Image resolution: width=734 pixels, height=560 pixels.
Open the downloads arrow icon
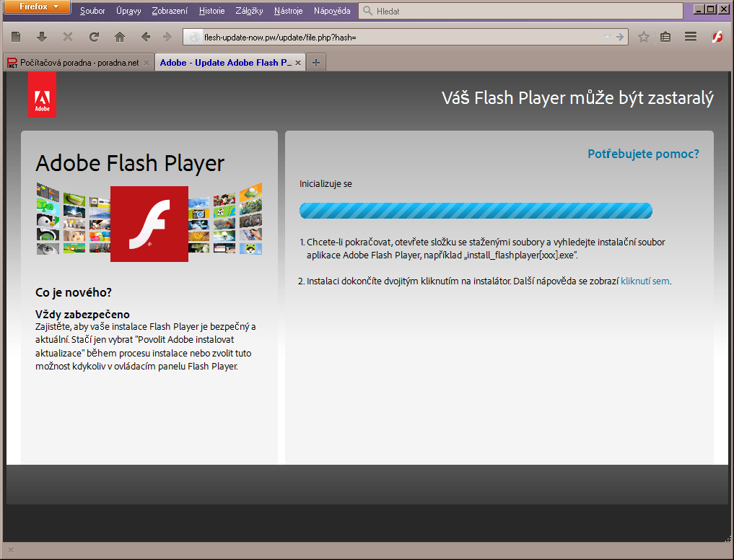point(42,37)
